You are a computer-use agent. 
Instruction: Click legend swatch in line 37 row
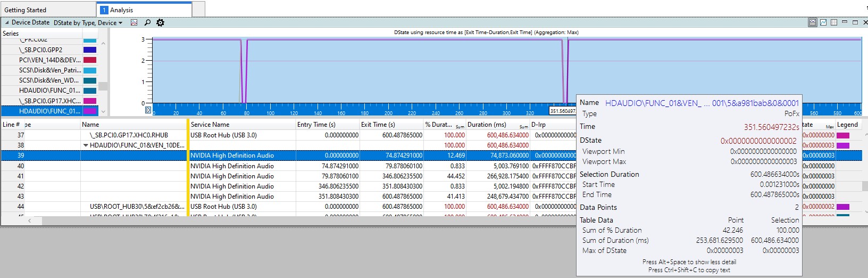coord(843,135)
